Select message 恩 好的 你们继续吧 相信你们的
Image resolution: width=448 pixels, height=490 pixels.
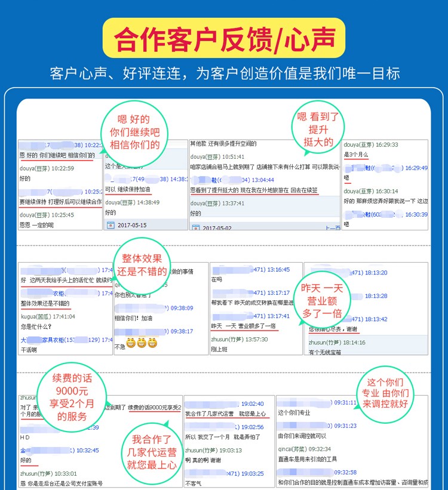pos(57,155)
